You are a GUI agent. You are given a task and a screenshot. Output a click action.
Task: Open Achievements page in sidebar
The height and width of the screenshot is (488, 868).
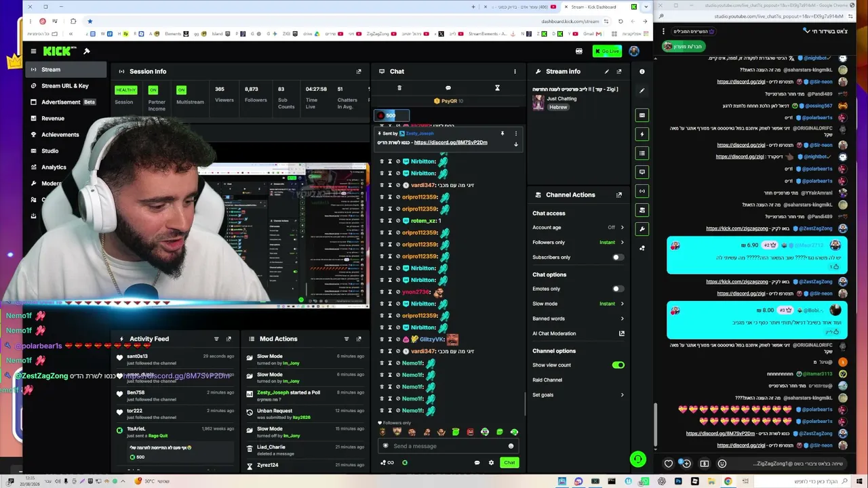(65, 135)
